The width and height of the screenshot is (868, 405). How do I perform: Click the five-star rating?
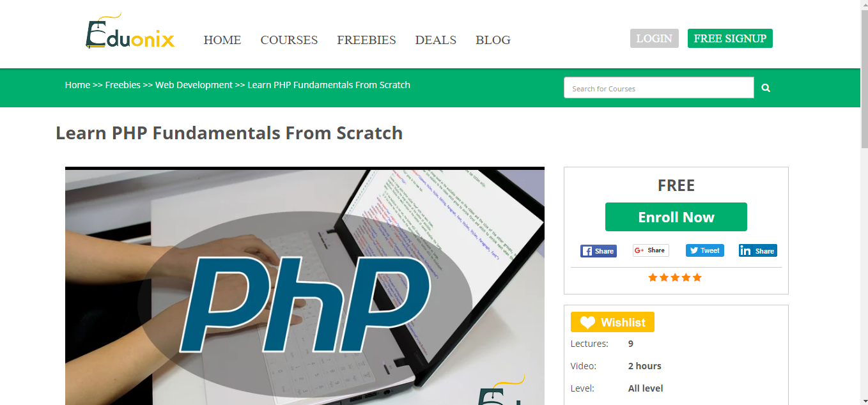click(675, 277)
